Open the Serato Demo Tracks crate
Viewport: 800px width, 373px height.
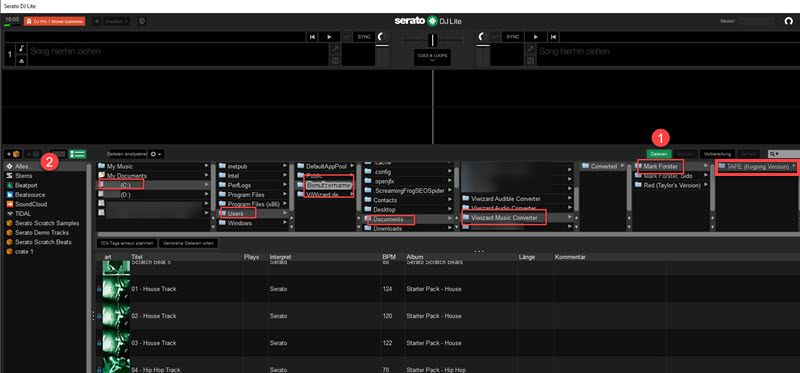coord(46,233)
